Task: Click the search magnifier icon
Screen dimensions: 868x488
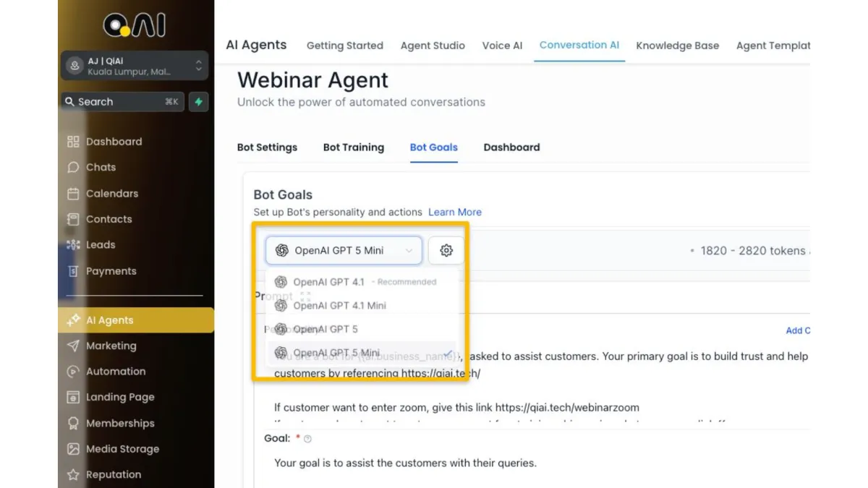Action: (x=70, y=102)
